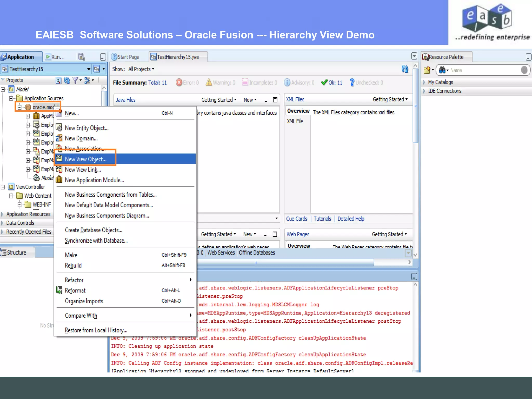532x399 pixels.
Task: Open the Web Services tab
Action: coord(221,252)
